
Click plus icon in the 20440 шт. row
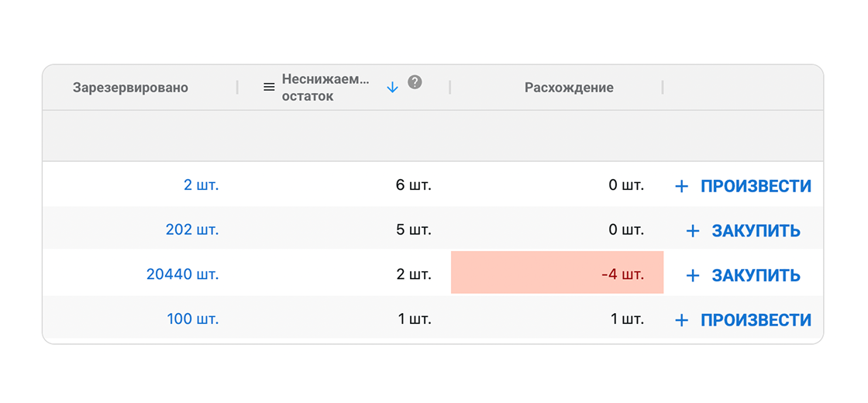(693, 276)
